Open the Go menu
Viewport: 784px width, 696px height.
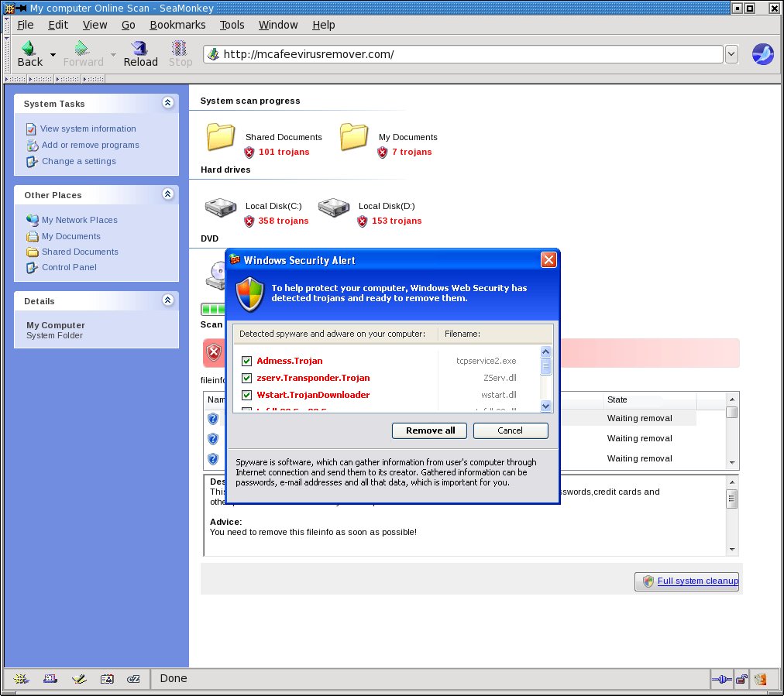(129, 25)
